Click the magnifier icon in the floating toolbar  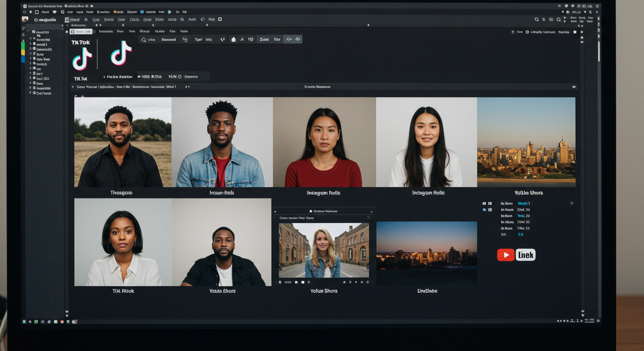(x=144, y=40)
